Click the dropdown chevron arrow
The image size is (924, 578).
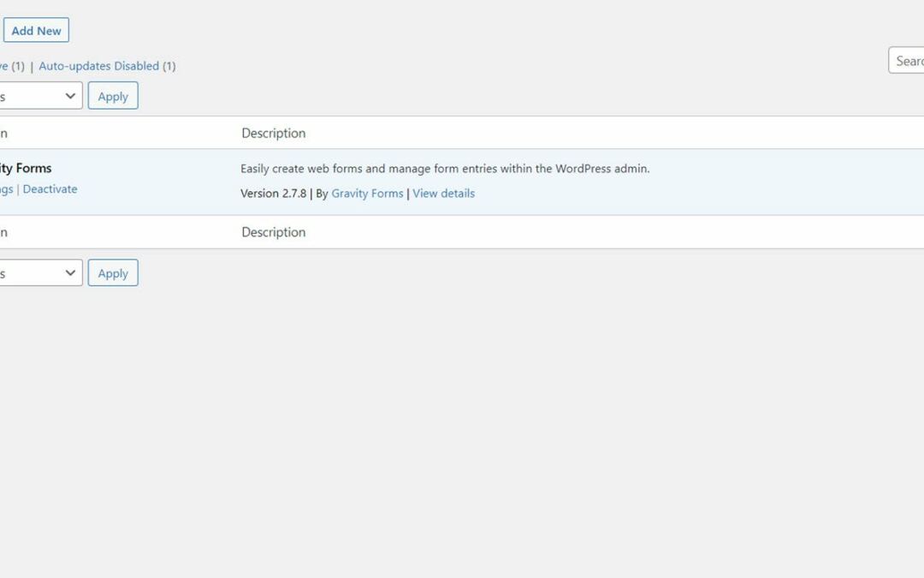tap(70, 95)
